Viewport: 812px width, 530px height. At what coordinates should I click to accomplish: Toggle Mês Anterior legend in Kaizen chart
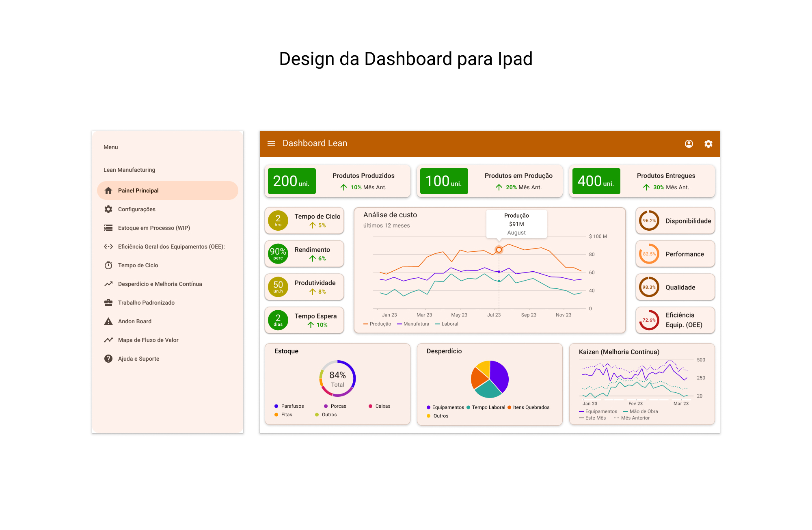point(632,418)
